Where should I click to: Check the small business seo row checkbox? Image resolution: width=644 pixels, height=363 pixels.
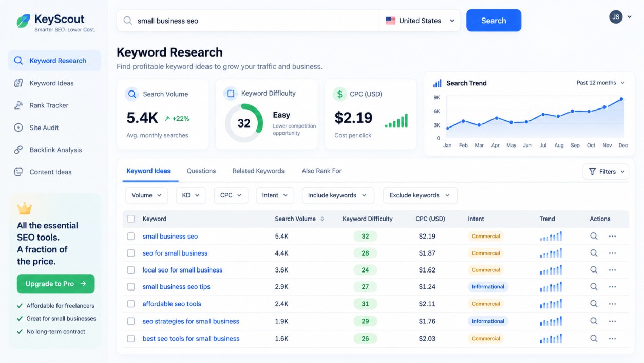pyautogui.click(x=131, y=236)
